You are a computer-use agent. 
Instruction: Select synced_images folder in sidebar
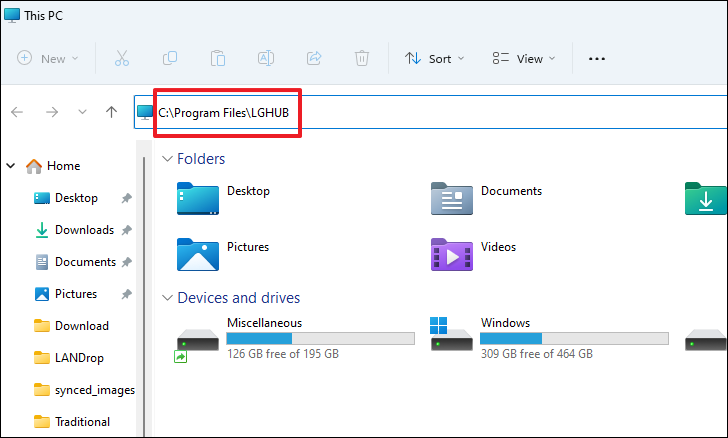[84, 390]
